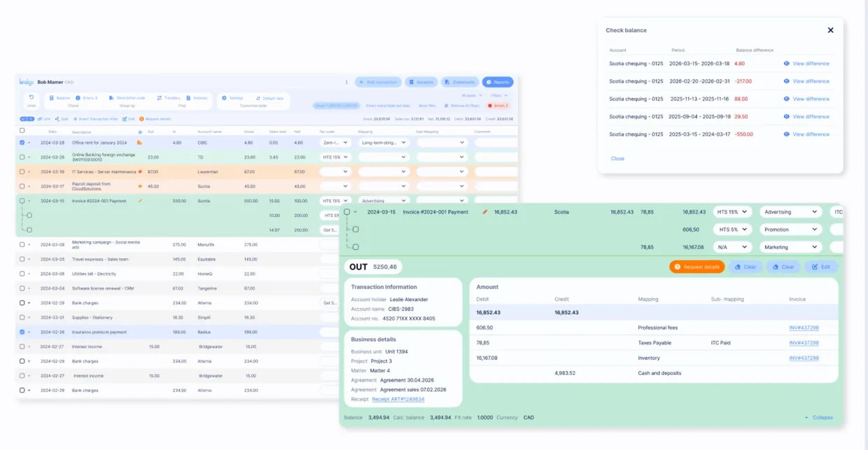Open the Promotion mapping dropdown
The width and height of the screenshot is (868, 450).
(790, 230)
